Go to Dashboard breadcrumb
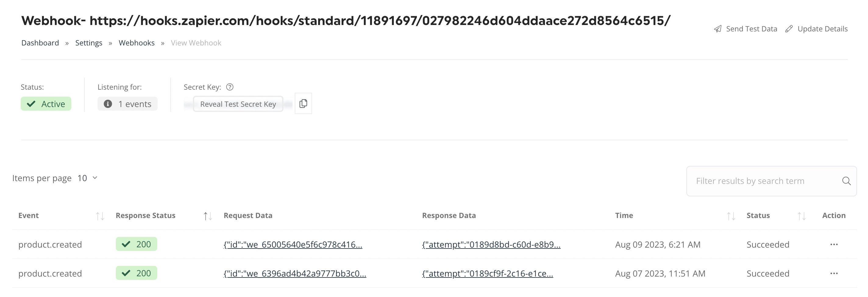The image size is (868, 297). [40, 43]
